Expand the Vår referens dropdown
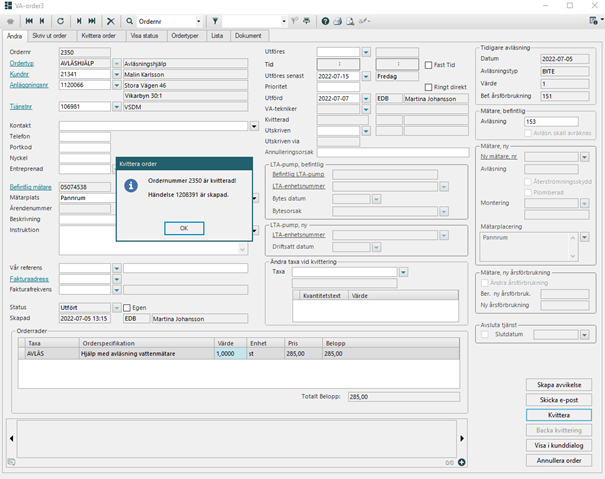605x479 pixels. pos(117,268)
